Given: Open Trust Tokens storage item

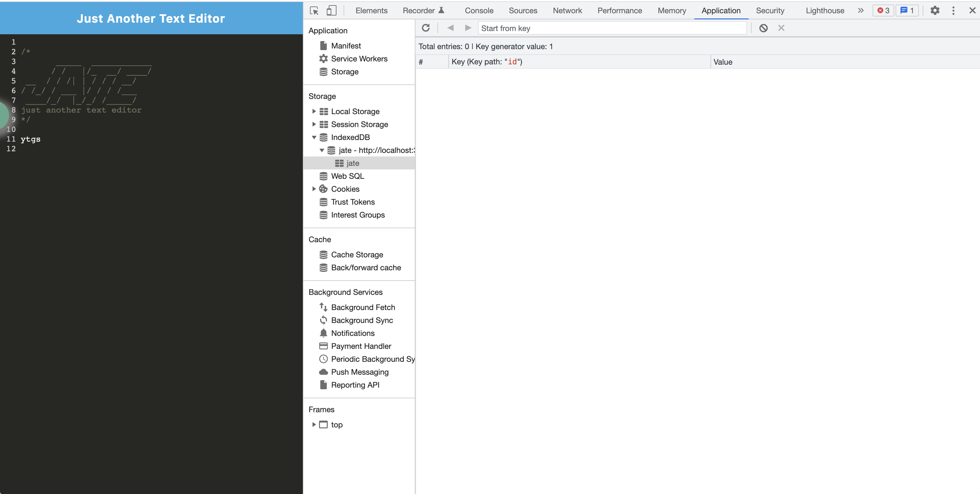Looking at the screenshot, I should 353,202.
